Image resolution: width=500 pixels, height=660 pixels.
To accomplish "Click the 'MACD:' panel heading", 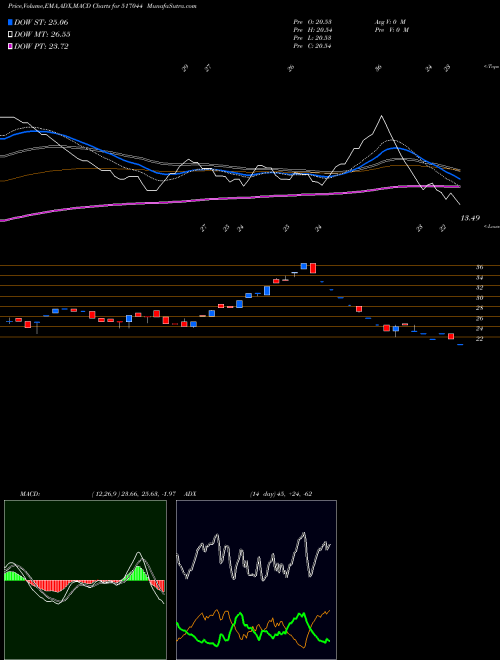I will click(29, 494).
